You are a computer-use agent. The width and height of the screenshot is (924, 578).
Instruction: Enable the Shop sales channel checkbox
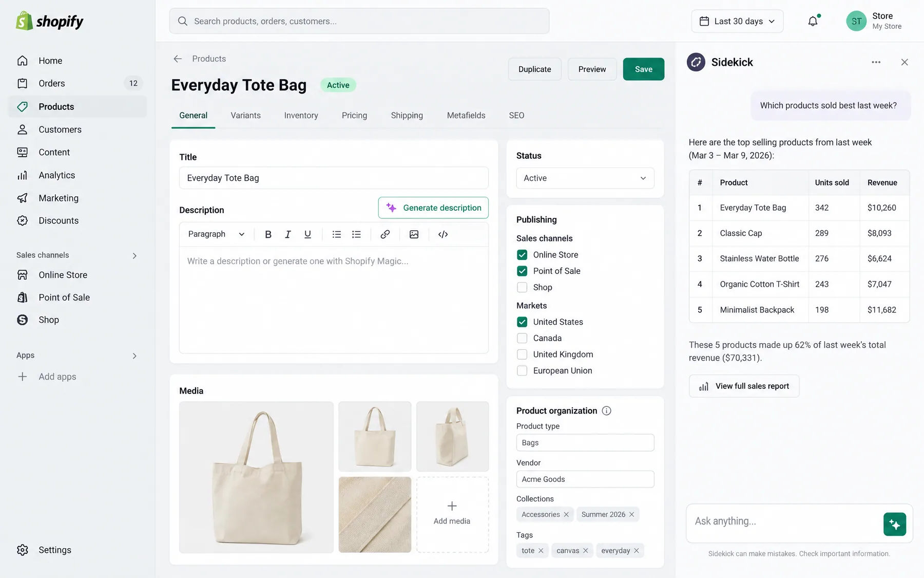(x=522, y=287)
